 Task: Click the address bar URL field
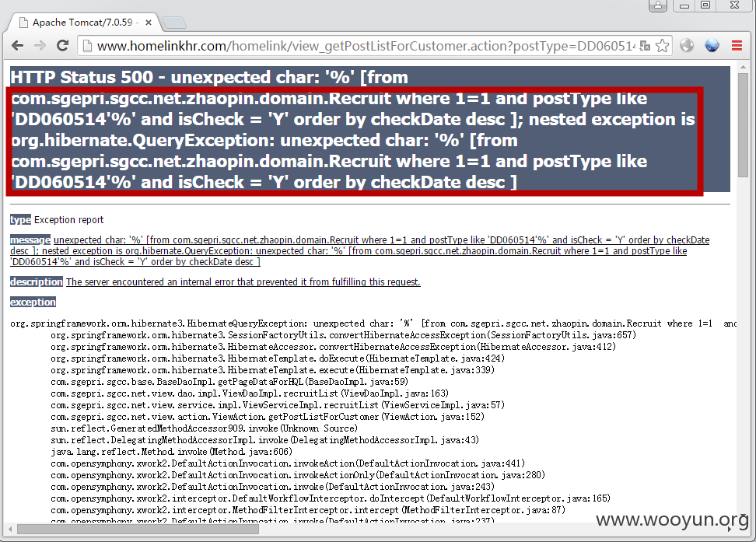pyautogui.click(x=366, y=46)
